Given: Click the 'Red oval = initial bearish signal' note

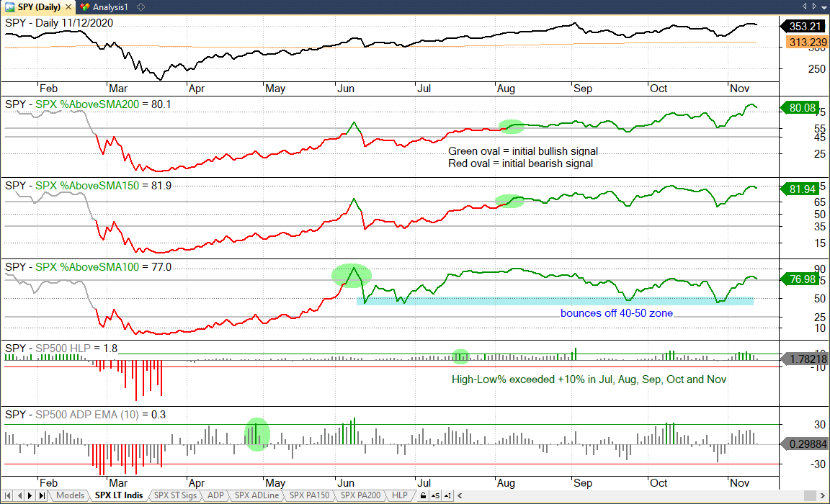Looking at the screenshot, I should click(x=520, y=163).
